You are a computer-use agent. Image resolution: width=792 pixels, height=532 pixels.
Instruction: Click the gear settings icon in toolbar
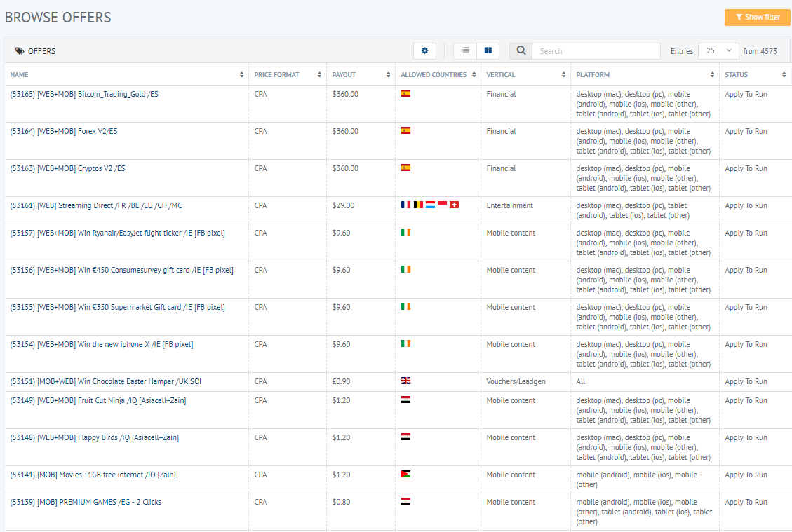pos(424,51)
